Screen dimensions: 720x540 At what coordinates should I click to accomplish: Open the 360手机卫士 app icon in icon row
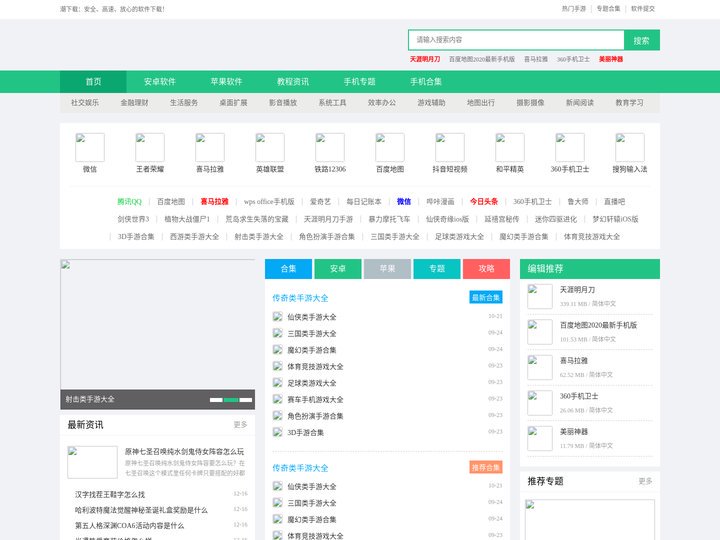pyautogui.click(x=570, y=147)
